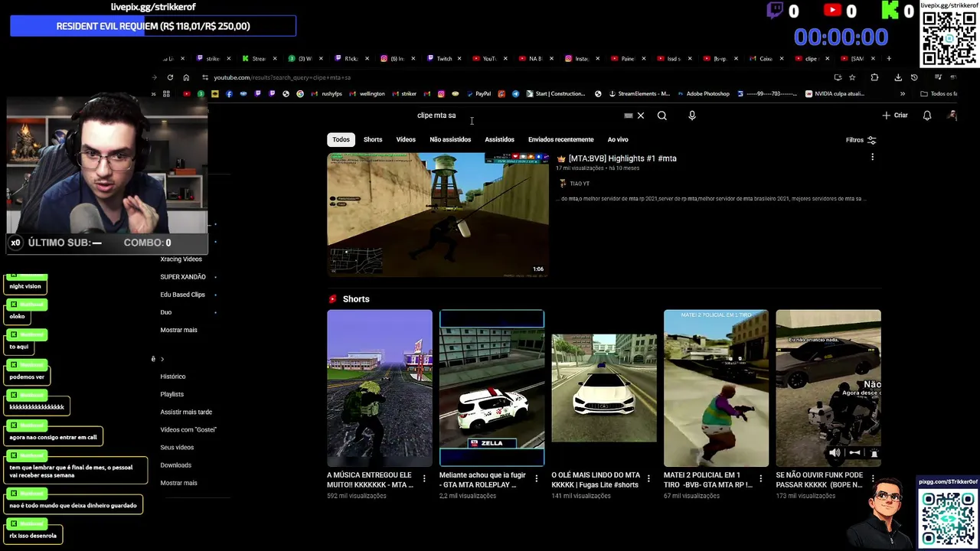Select the Assistidos filter chip
This screenshot has height=551, width=980.
499,139
